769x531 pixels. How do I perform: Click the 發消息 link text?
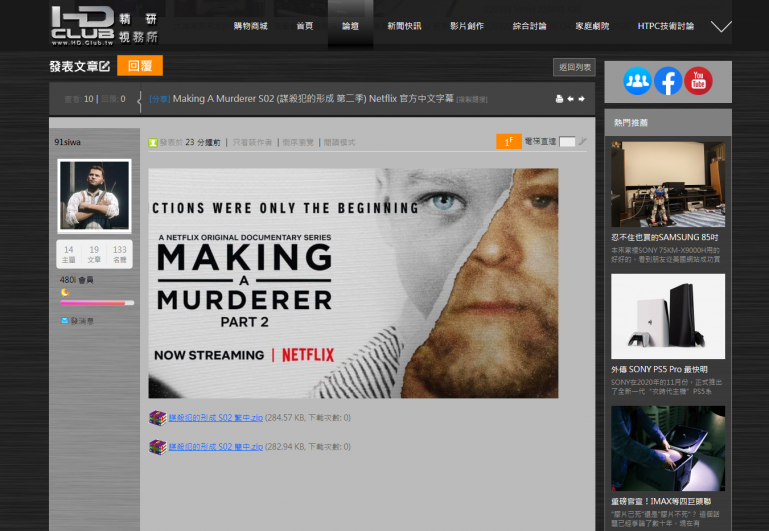[82, 321]
